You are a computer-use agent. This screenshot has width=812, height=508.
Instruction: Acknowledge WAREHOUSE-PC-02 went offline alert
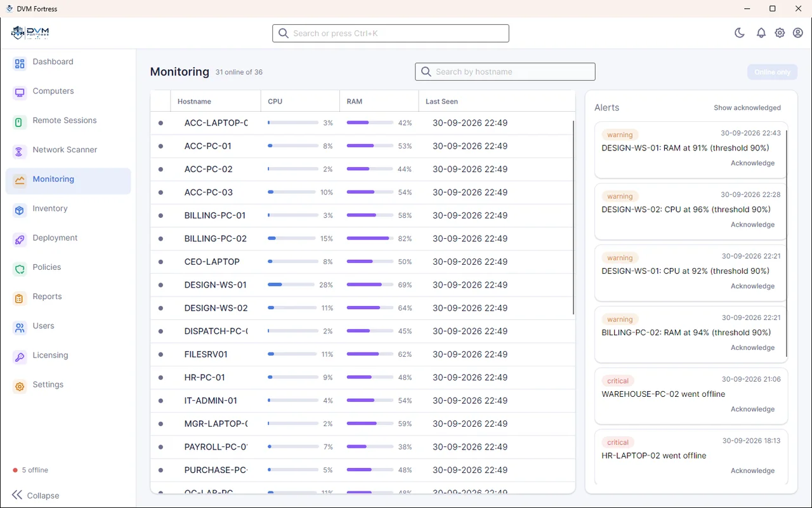point(752,410)
